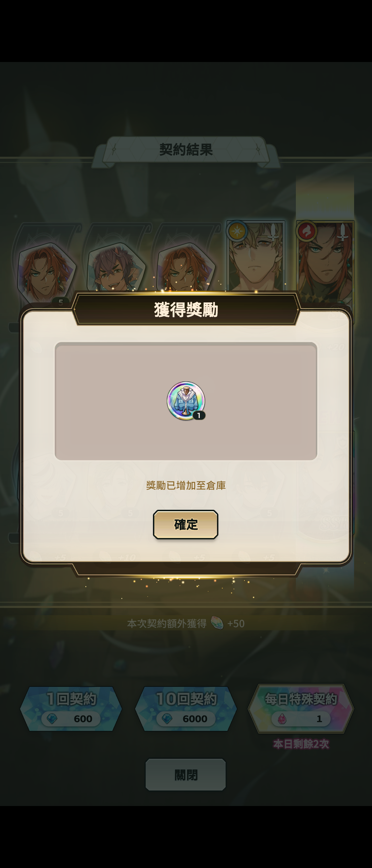Image resolution: width=372 pixels, height=868 pixels.
Task: Click the crystal icon beside +50 bonus
Action: [x=217, y=623]
